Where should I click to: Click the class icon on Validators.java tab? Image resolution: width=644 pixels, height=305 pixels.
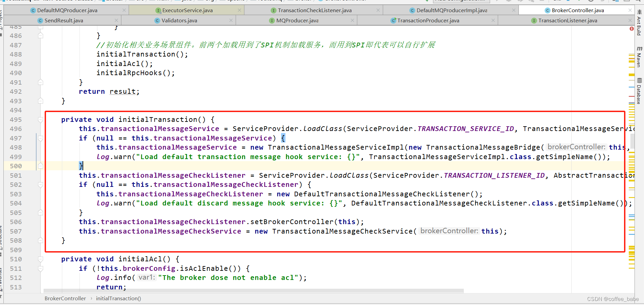pyautogui.click(x=157, y=21)
